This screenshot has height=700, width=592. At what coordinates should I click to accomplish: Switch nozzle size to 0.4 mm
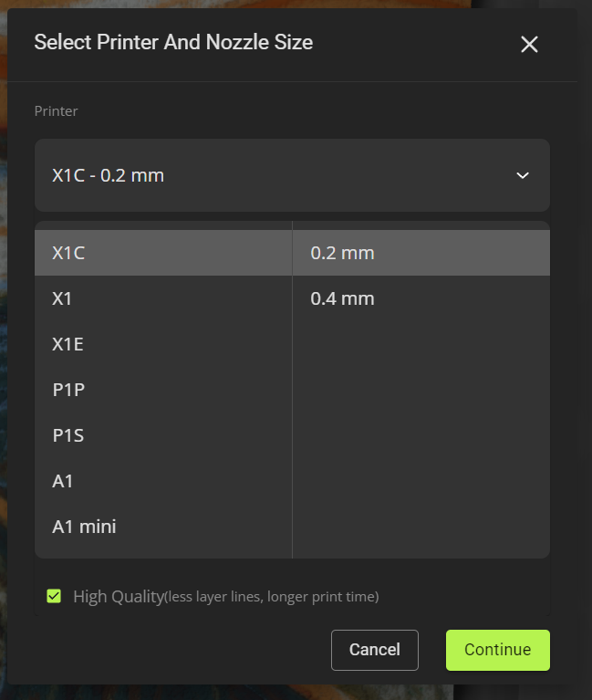pyautogui.click(x=421, y=298)
